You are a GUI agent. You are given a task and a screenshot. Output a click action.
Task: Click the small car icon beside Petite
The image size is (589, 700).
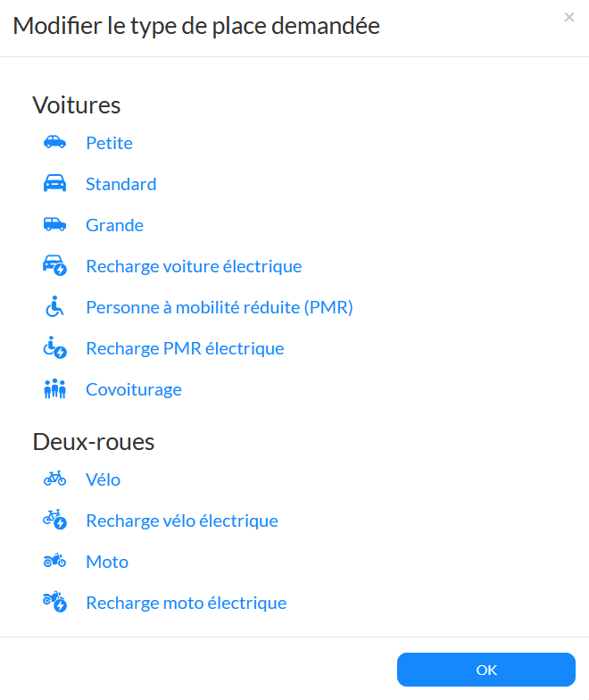pos(54,143)
